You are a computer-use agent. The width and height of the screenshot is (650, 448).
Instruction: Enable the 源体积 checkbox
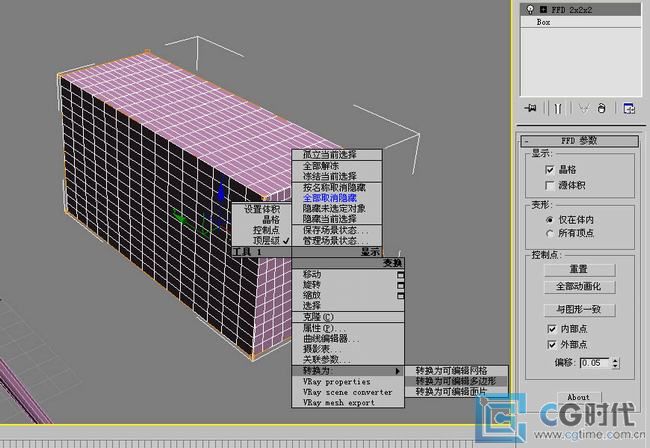(550, 185)
